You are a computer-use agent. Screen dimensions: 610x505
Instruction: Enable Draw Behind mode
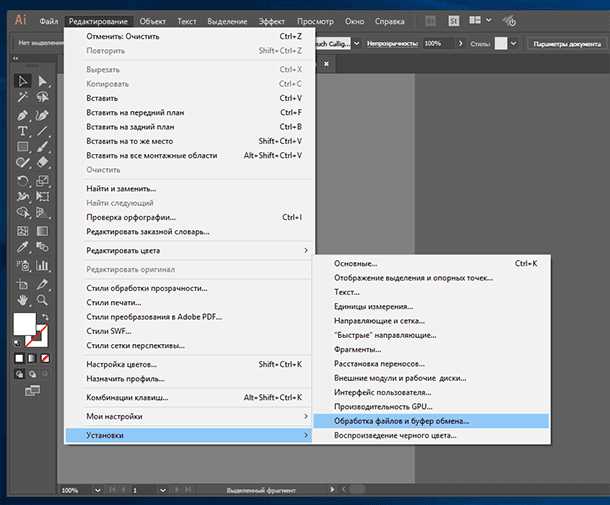(x=32, y=374)
